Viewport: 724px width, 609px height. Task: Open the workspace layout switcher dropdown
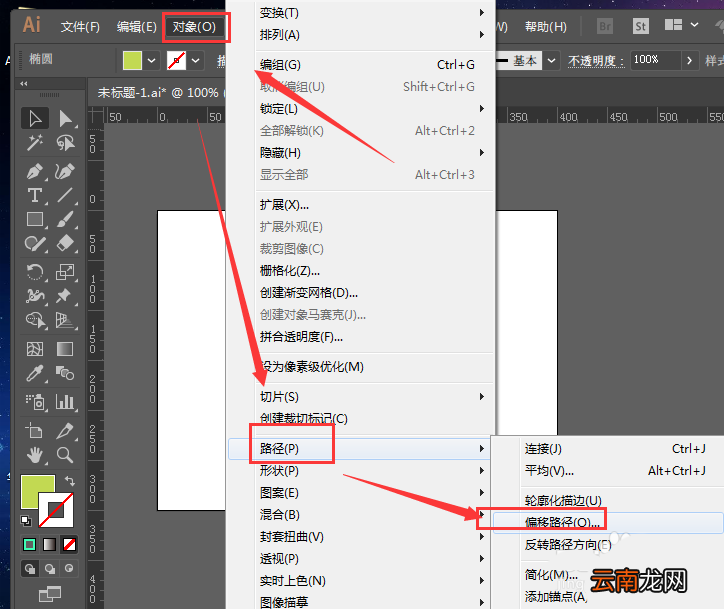[x=694, y=25]
